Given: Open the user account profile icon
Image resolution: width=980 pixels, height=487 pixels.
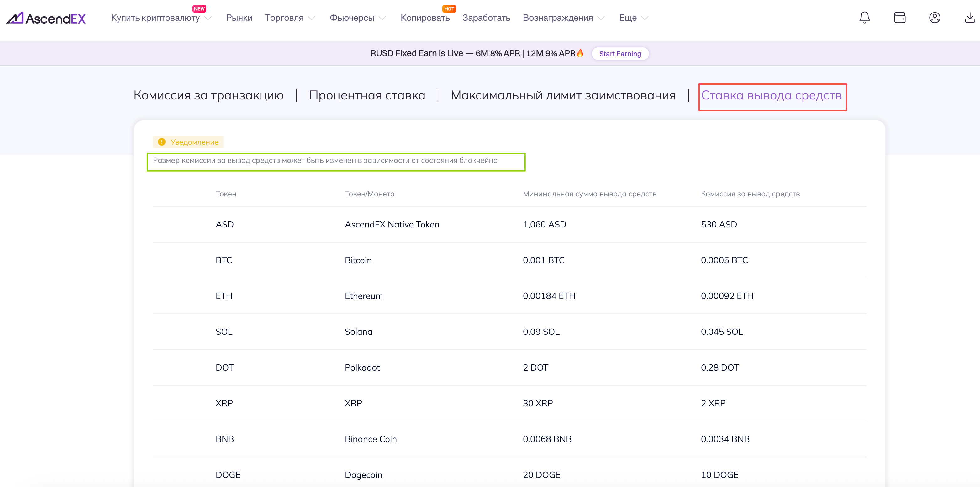Looking at the screenshot, I should click(x=934, y=18).
